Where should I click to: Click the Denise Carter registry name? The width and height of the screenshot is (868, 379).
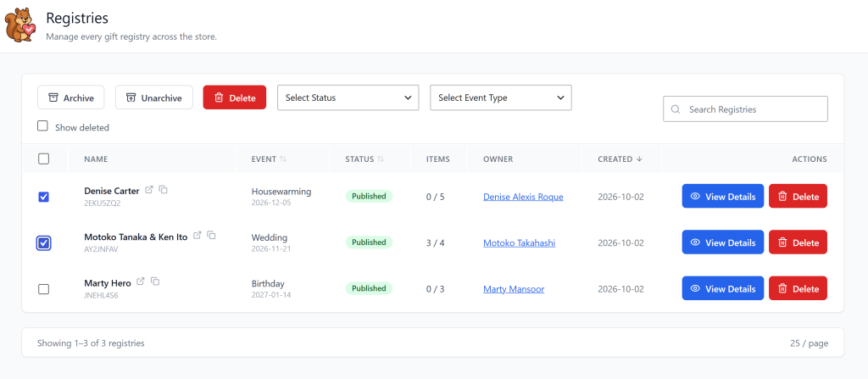[x=112, y=191]
